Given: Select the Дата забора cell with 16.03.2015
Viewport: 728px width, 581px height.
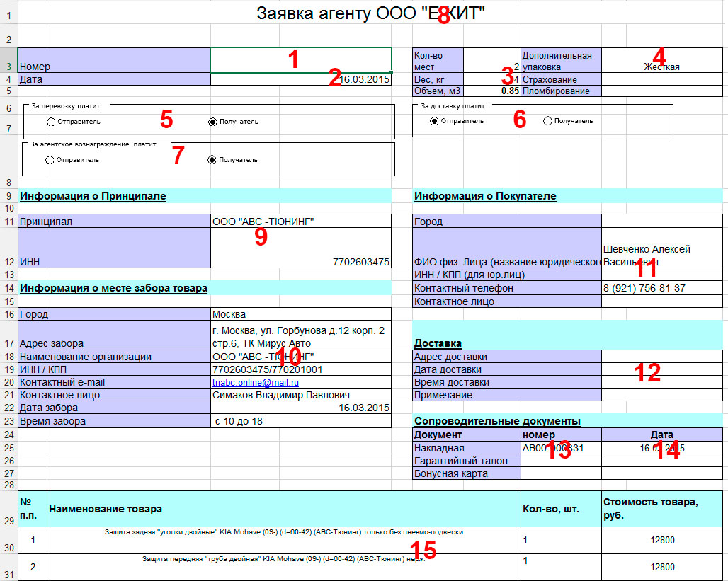Looking at the screenshot, I should click(301, 408).
